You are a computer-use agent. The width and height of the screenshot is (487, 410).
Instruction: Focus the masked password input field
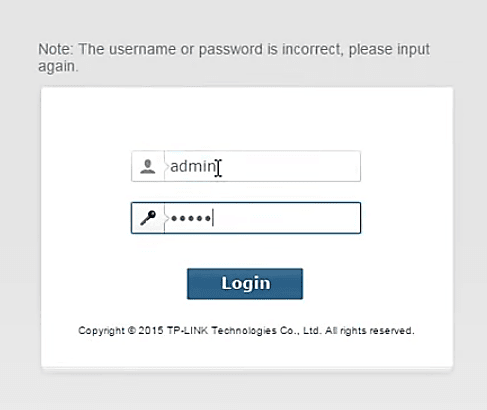click(262, 218)
